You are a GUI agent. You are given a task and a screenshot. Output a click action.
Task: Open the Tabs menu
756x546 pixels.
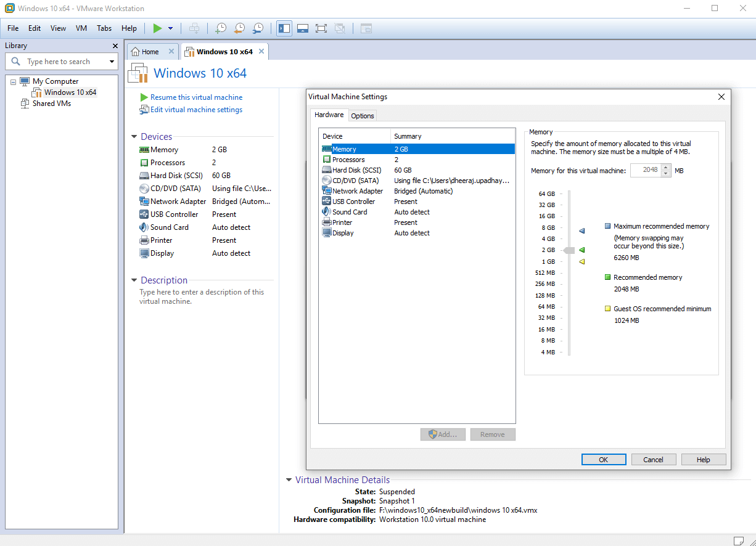click(104, 28)
